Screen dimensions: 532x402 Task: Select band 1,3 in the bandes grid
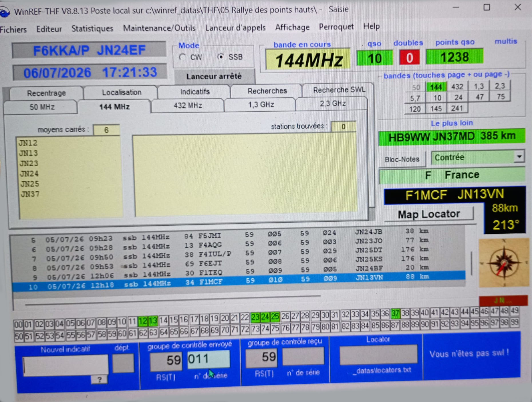pyautogui.click(x=479, y=86)
